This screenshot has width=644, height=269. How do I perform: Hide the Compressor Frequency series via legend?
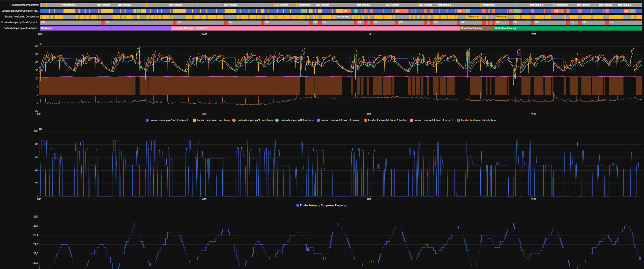coord(298,205)
